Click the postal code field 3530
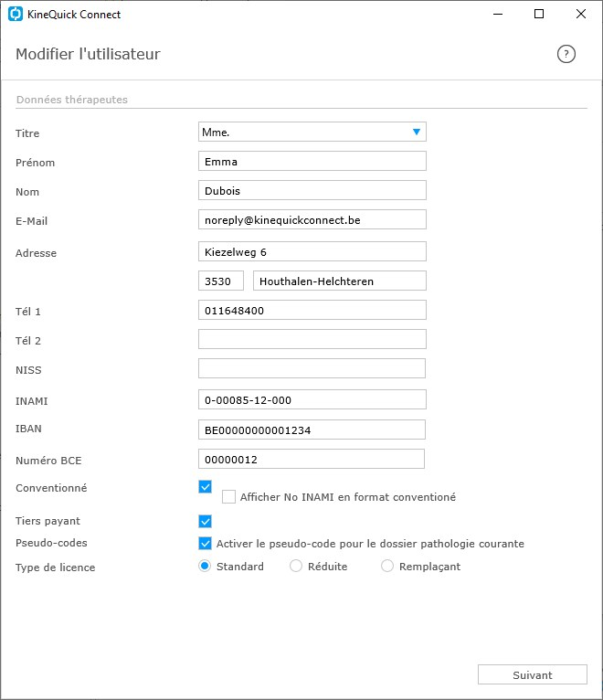603x700 pixels. pos(221,281)
